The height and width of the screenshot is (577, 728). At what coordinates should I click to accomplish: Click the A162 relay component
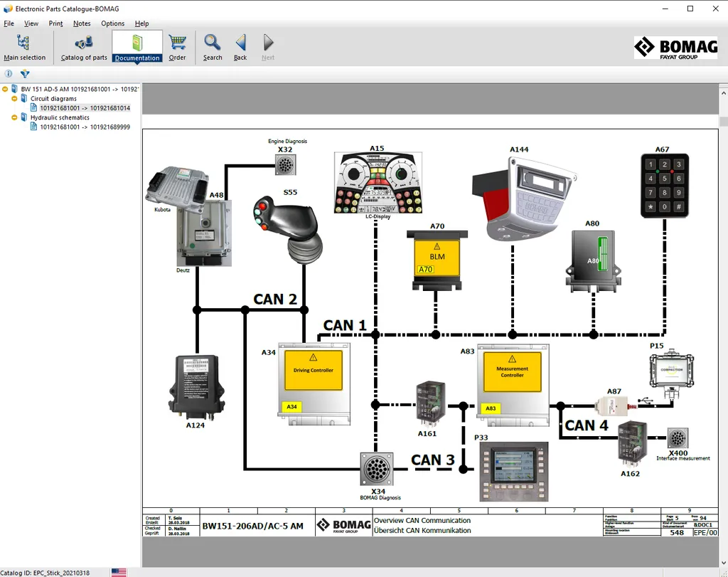pos(632,445)
